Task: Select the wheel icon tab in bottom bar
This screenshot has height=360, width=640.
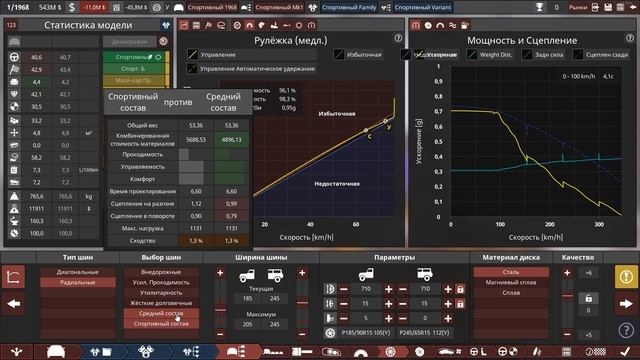Action: pyautogui.click(x=391, y=351)
